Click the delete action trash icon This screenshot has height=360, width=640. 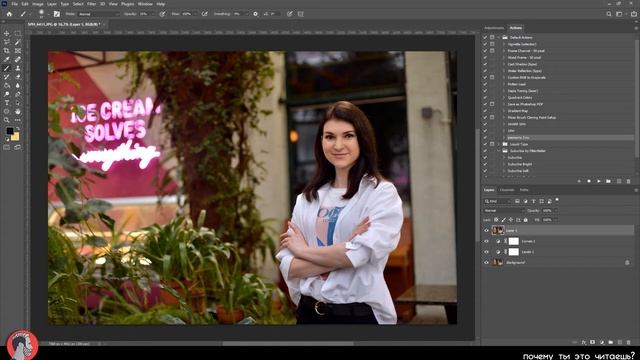coord(629,181)
